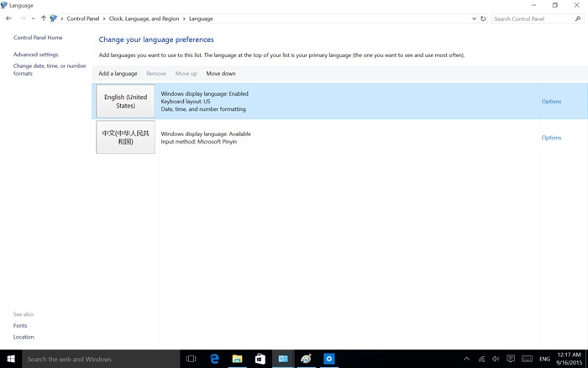
Task: Click Move down in the language toolbar
Action: (x=221, y=74)
